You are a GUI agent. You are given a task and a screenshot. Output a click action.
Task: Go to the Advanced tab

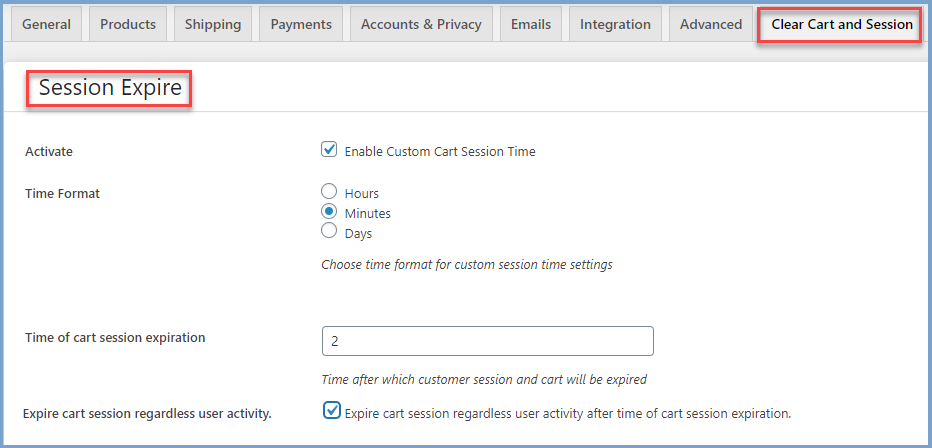(x=711, y=24)
